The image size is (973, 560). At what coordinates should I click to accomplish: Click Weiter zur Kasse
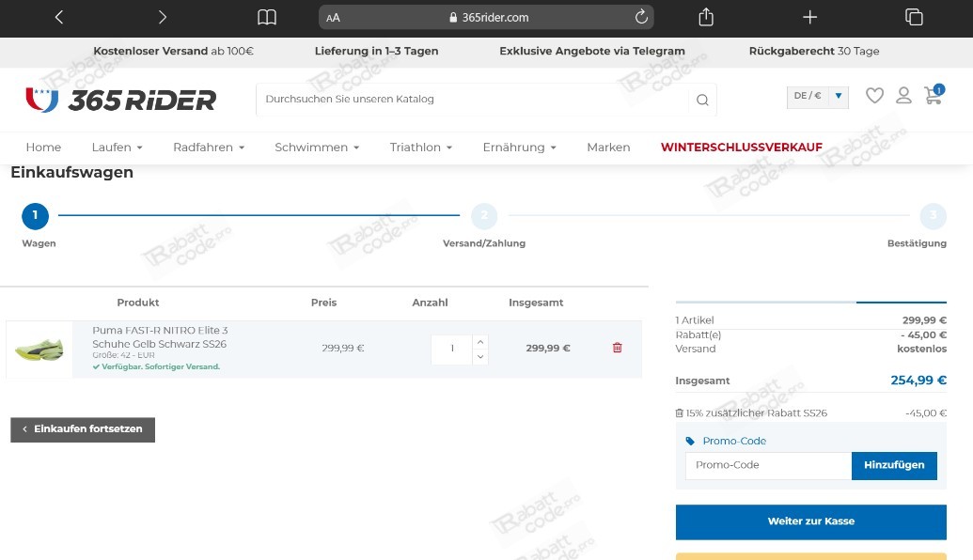810,521
